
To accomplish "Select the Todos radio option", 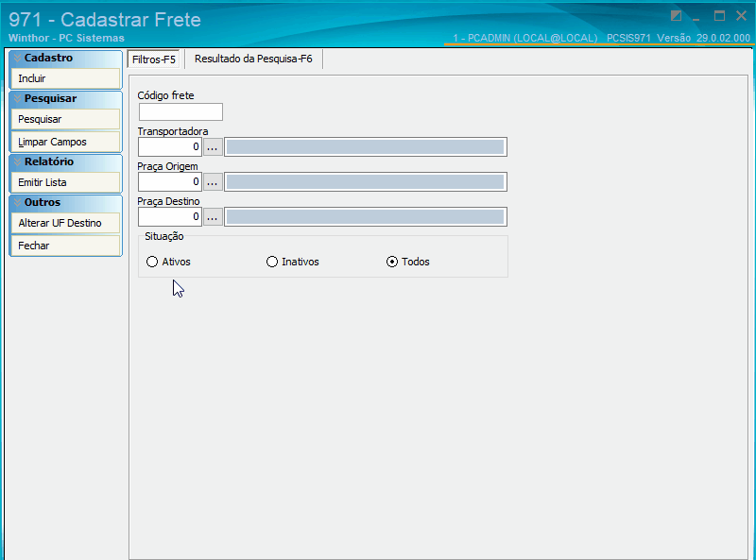I will click(408, 262).
